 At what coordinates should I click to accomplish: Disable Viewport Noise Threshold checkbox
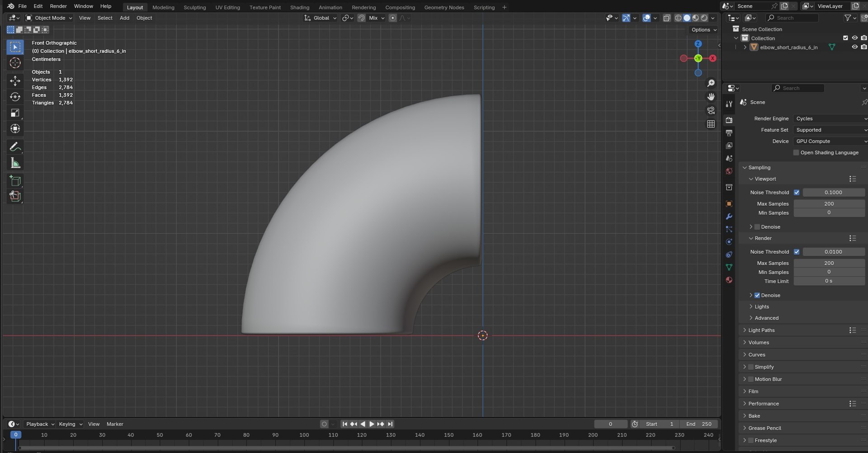(797, 193)
